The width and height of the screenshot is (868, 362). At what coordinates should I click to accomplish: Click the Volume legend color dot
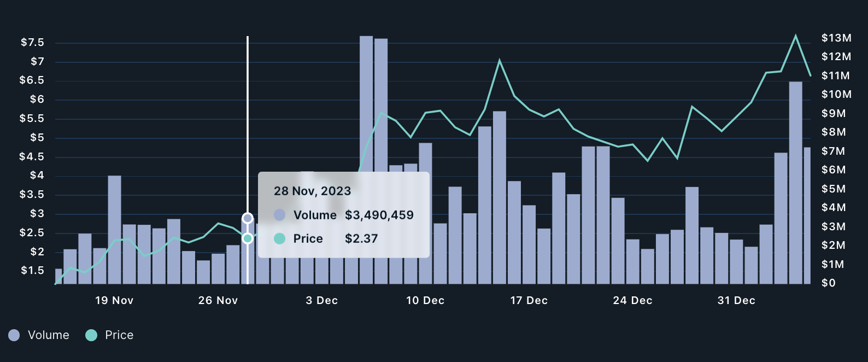pos(14,335)
